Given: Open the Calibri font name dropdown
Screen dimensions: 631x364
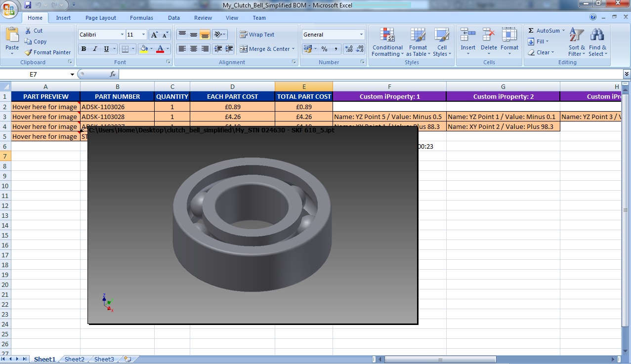Looking at the screenshot, I should (x=122, y=35).
